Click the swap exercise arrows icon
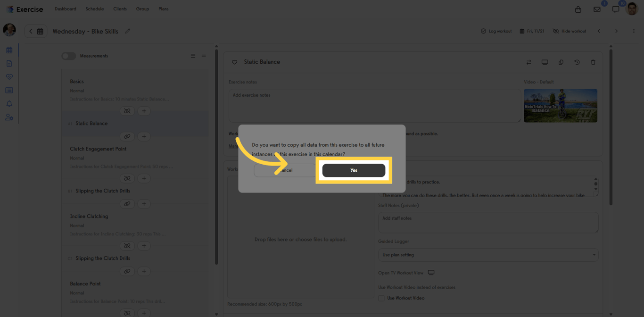The image size is (644, 317). tap(528, 62)
